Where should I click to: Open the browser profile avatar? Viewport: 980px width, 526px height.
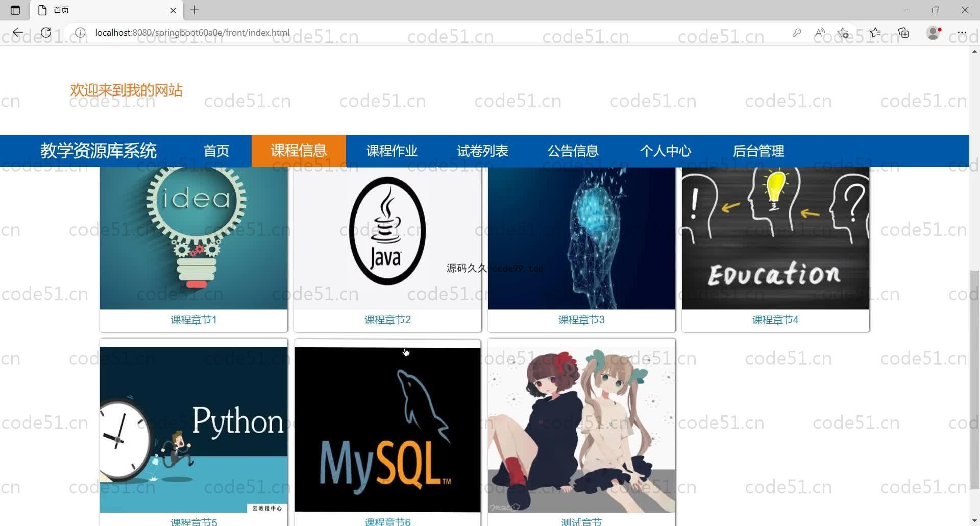[x=934, y=33]
